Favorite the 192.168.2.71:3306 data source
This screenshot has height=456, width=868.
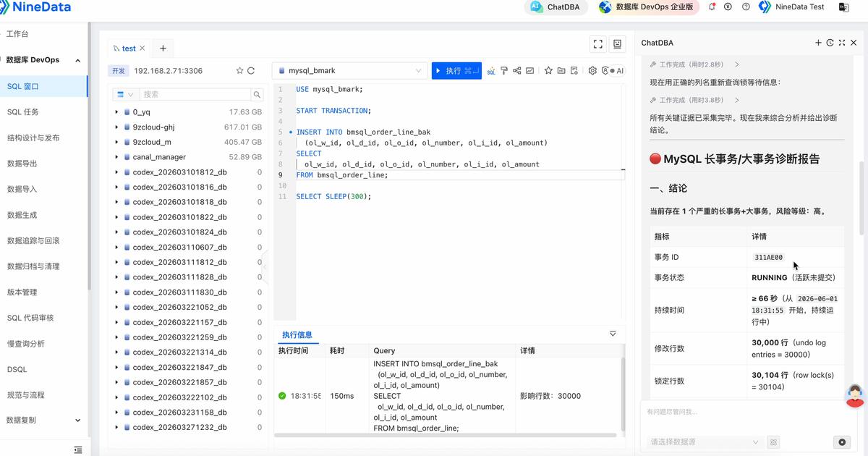tap(240, 71)
